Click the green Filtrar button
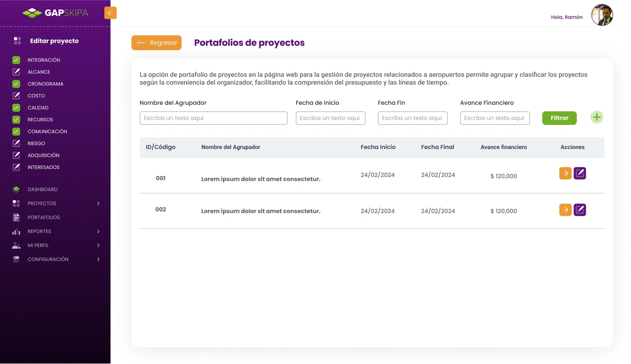 tap(560, 118)
